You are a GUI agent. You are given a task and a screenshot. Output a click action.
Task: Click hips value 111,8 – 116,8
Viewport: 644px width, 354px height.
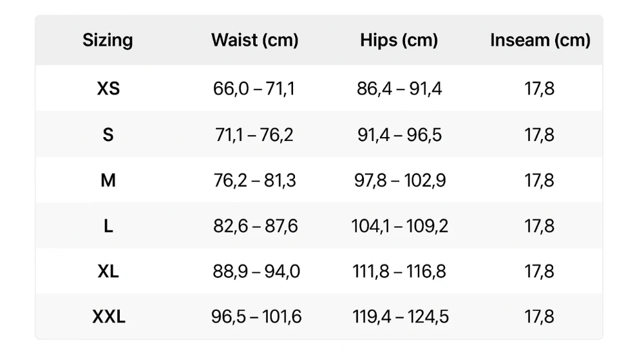coord(399,272)
